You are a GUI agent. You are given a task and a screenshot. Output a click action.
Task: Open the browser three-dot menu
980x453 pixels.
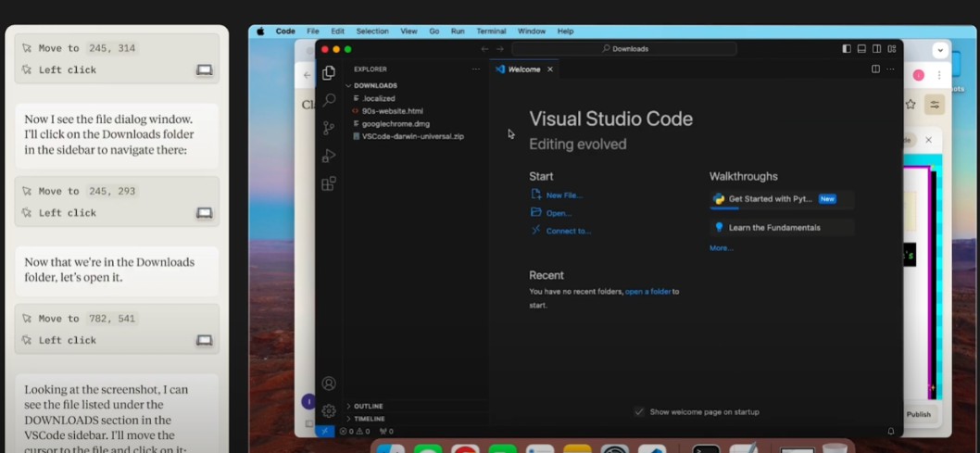[x=938, y=75]
